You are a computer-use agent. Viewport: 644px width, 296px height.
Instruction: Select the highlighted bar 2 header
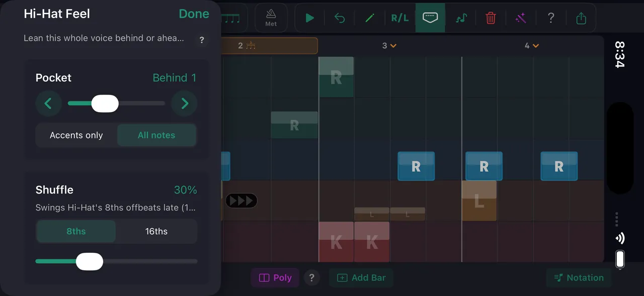point(269,46)
